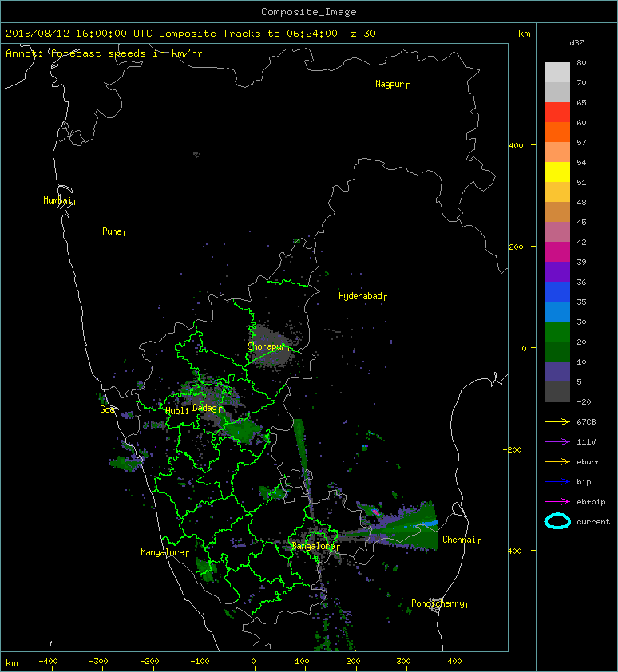Image resolution: width=618 pixels, height=672 pixels.
Task: Select the light blue 35–30 dBZ swatch
Action: (557, 312)
